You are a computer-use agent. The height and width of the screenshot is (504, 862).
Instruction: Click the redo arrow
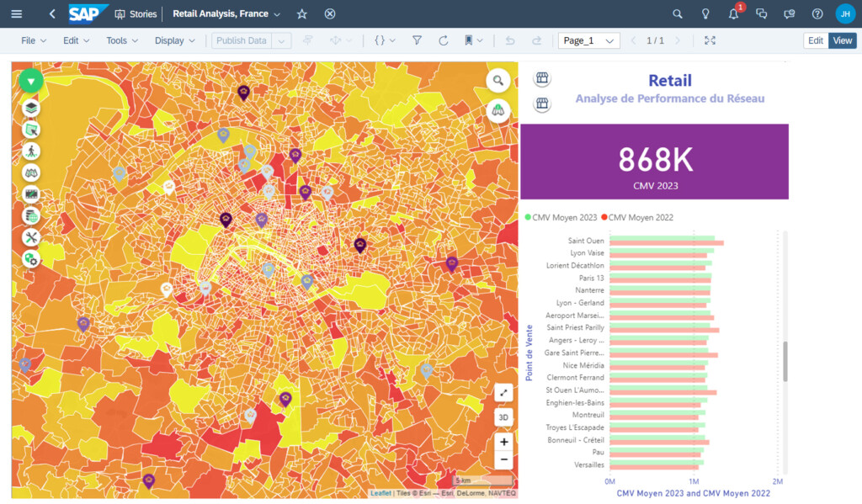(x=536, y=40)
